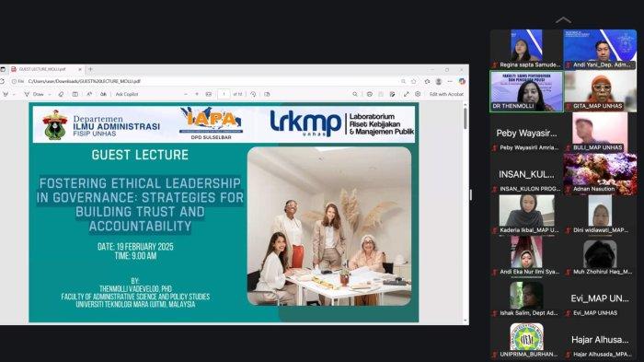Select UNIPRIMA_BURHAN participant tile
This screenshot has width=644, height=362.
click(x=526, y=340)
